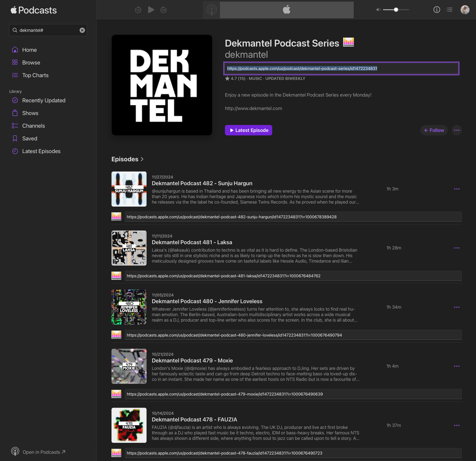Screen dimensions: 476x461
Task: Open the Up Next queue list icon
Action: [449, 10]
